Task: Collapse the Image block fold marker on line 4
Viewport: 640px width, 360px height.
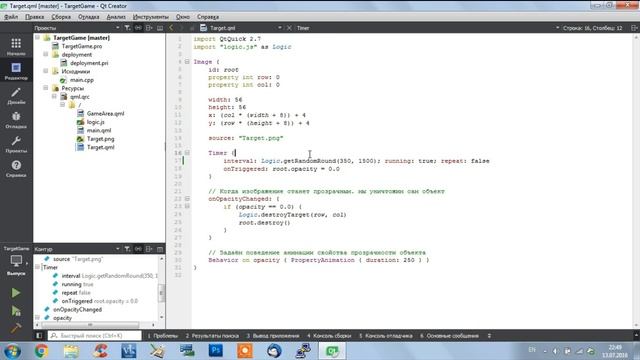Action: click(187, 62)
